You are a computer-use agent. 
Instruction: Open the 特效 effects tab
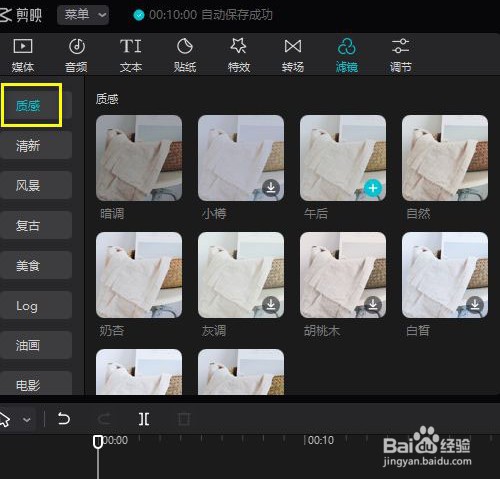pos(239,55)
